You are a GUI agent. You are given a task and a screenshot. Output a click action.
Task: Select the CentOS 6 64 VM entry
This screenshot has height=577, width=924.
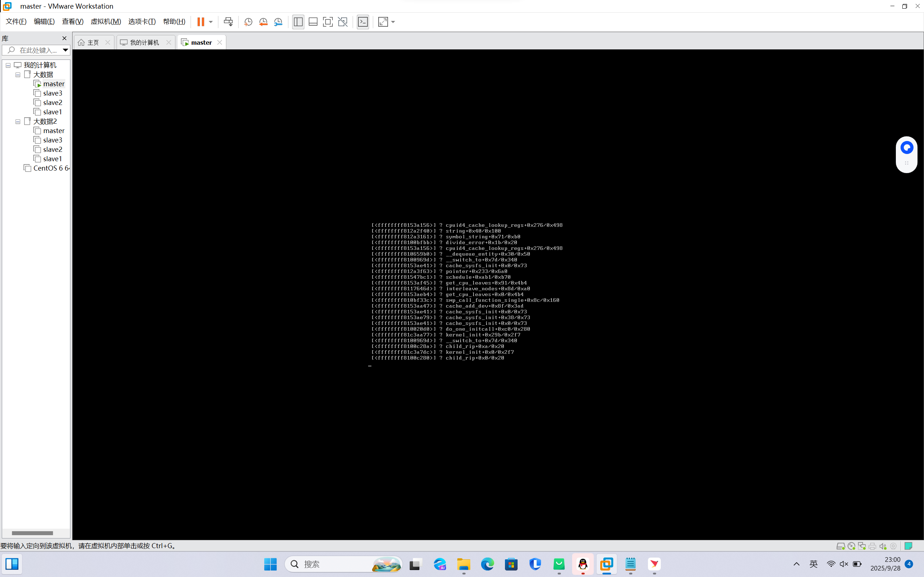51,168
